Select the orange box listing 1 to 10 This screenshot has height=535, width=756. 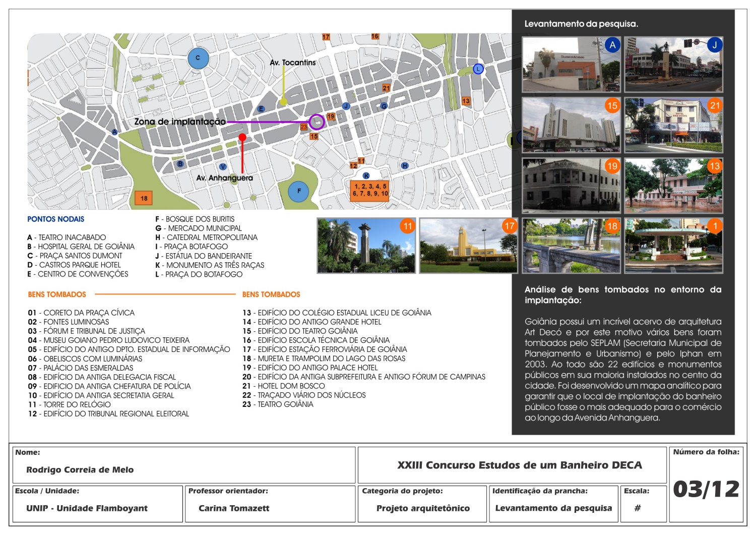[x=370, y=190]
